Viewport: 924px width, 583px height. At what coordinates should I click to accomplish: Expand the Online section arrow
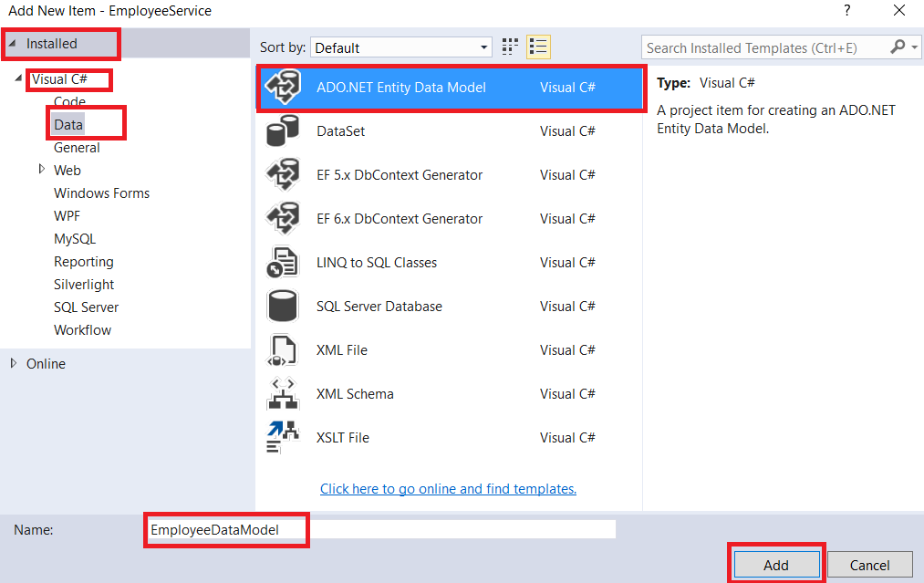tap(14, 363)
